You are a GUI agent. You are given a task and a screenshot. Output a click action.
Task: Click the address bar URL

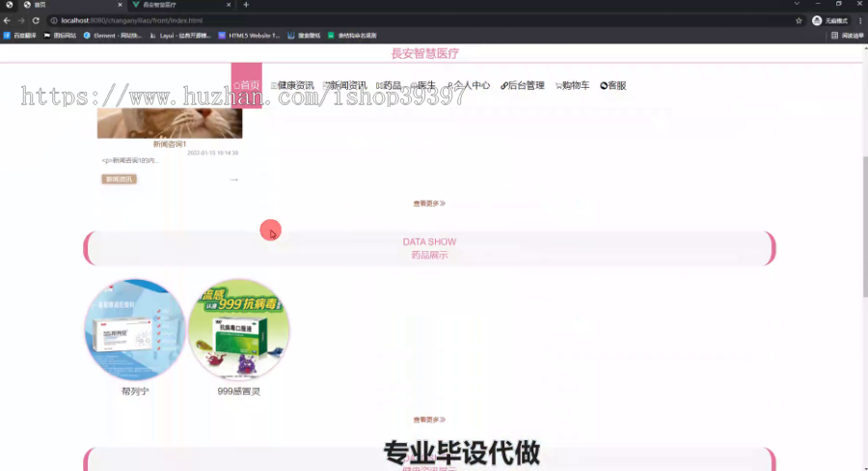click(132, 20)
